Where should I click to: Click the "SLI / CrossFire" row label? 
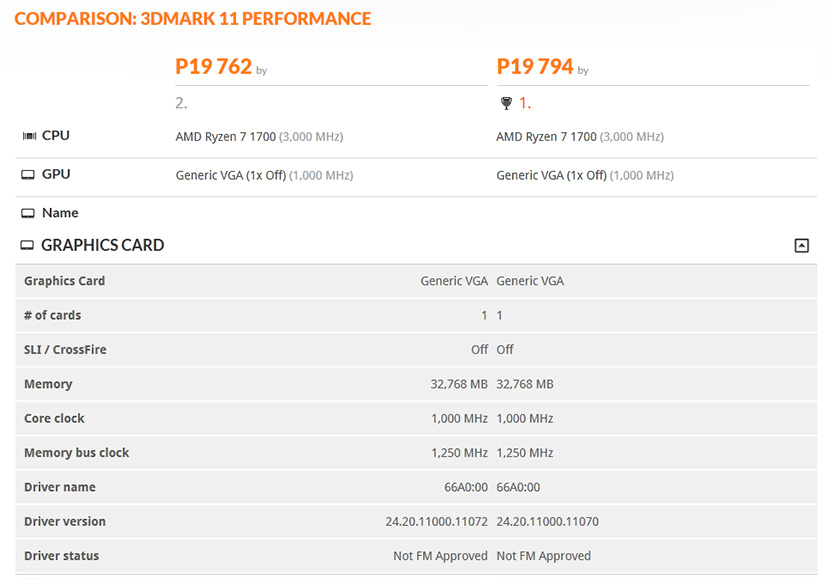(x=65, y=350)
